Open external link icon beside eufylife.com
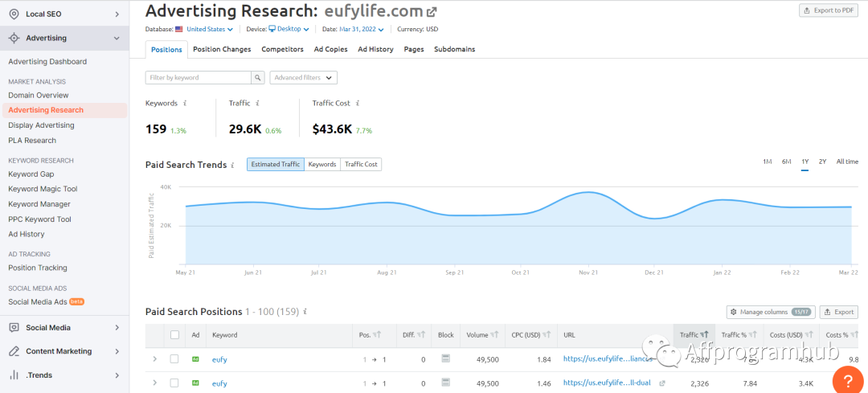Viewport: 868px width, 393px height. pos(432,11)
